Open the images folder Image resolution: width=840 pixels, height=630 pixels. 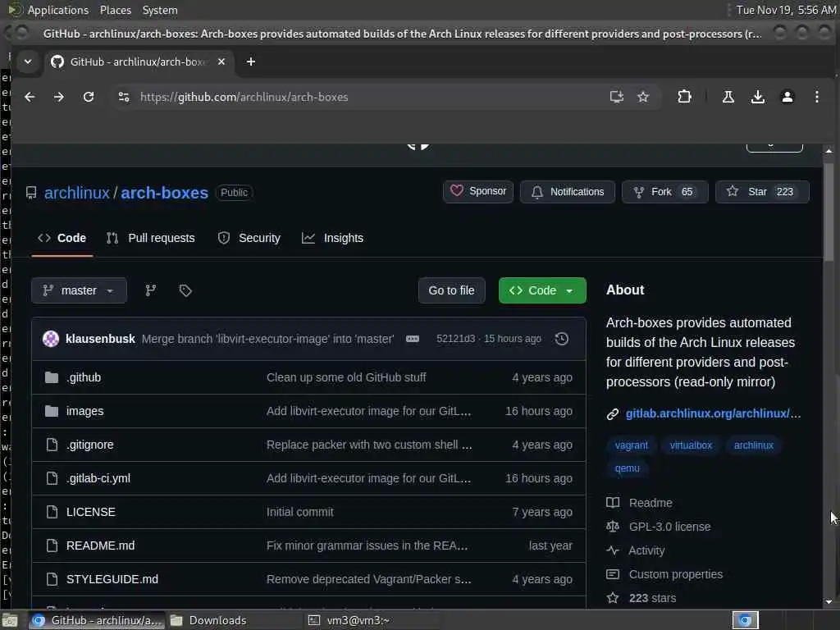tap(84, 411)
